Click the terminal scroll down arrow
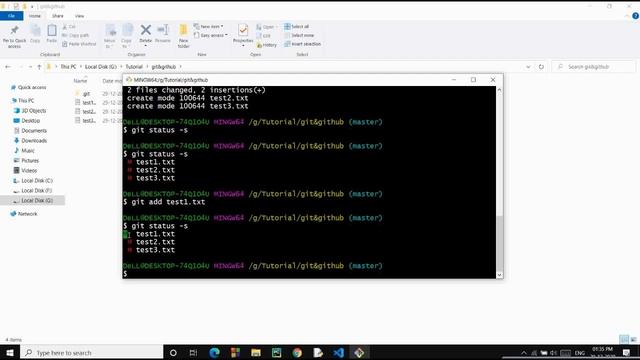The width and height of the screenshot is (640, 360). (x=499, y=275)
